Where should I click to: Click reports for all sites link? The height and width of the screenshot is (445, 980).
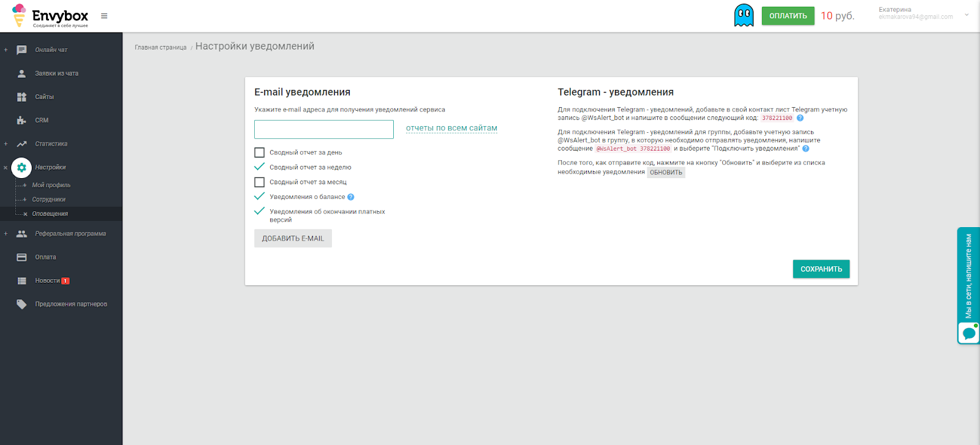pyautogui.click(x=451, y=128)
